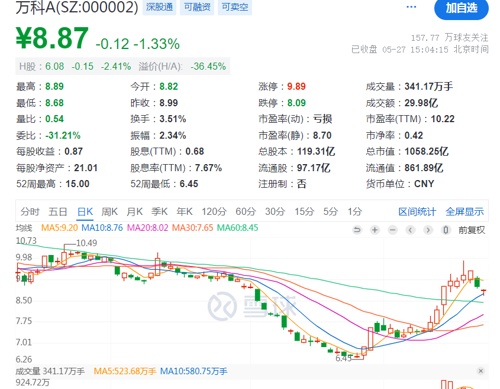Click the 深股通 tag
The height and width of the screenshot is (389, 500).
click(x=160, y=7)
